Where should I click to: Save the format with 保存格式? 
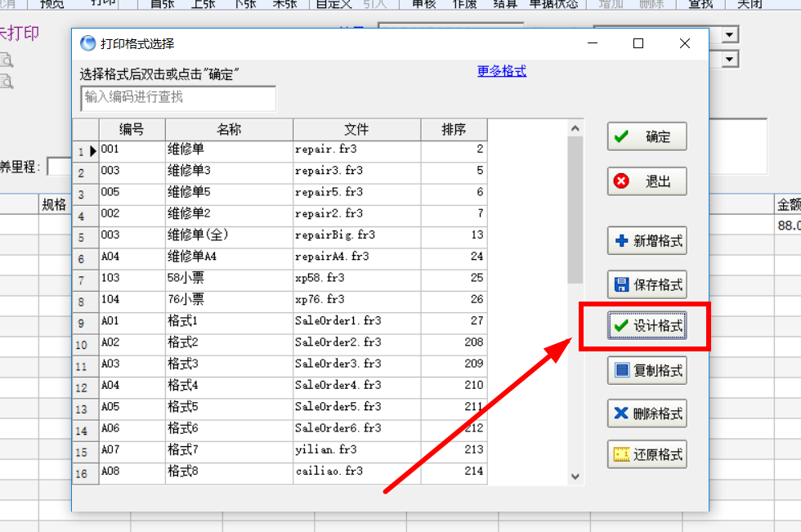pos(647,284)
